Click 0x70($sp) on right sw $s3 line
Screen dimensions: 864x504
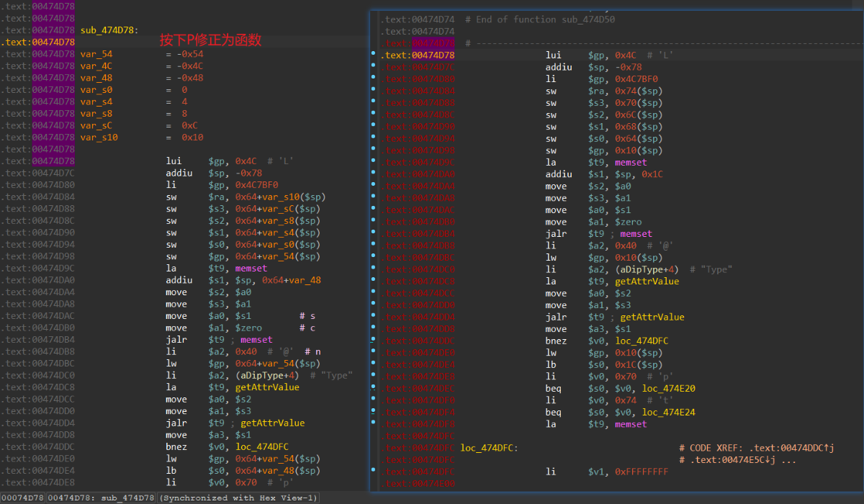[x=639, y=103]
